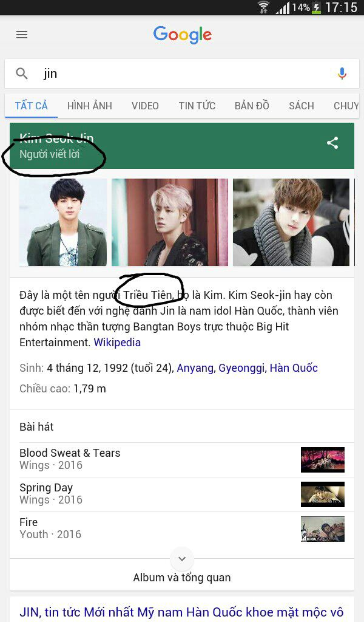Open the TIN TỨC tab
Image resolution: width=364 pixels, height=622 pixels.
click(x=197, y=106)
